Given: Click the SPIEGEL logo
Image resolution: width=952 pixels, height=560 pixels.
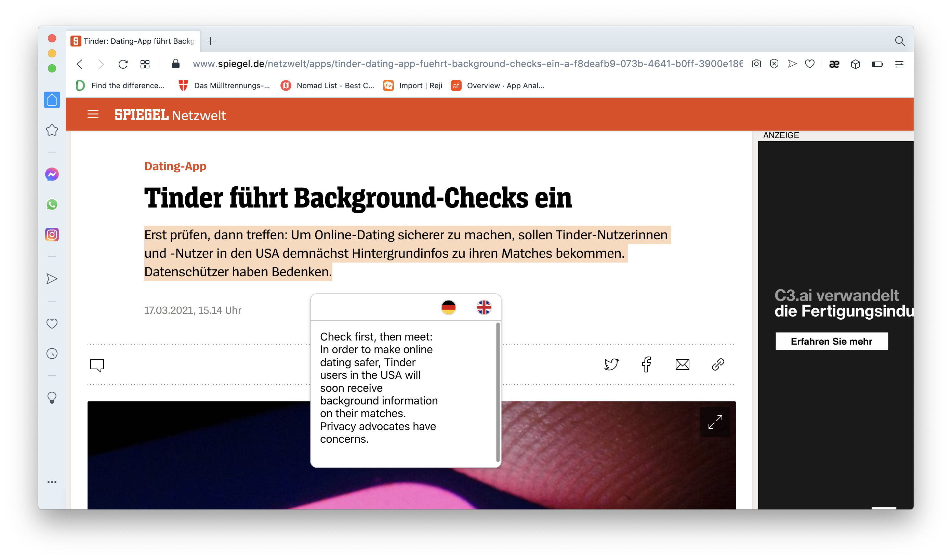Looking at the screenshot, I should tap(142, 115).
